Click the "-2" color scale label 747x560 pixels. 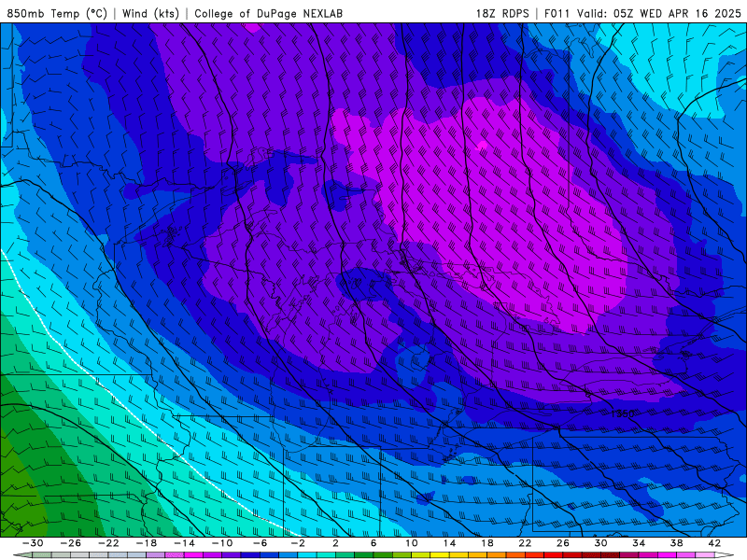pyautogui.click(x=298, y=543)
